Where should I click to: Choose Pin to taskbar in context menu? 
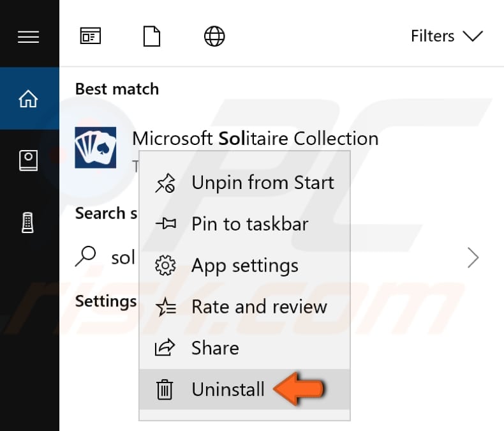244,224
